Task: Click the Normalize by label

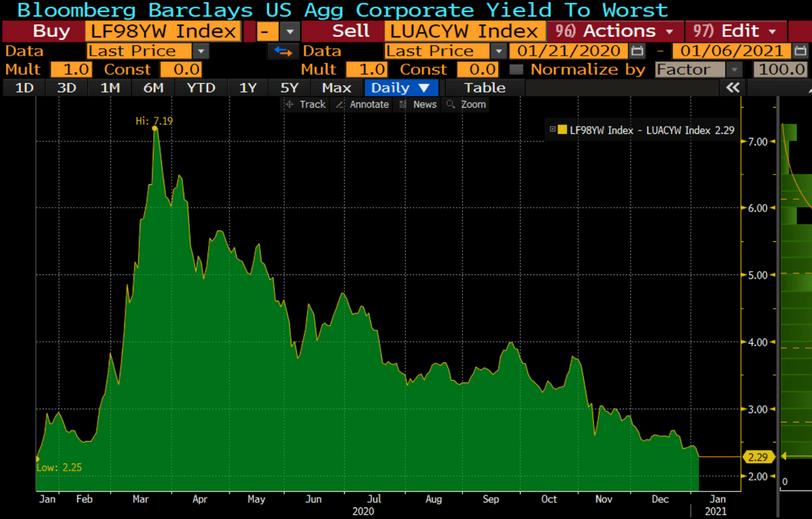Action: tap(588, 69)
